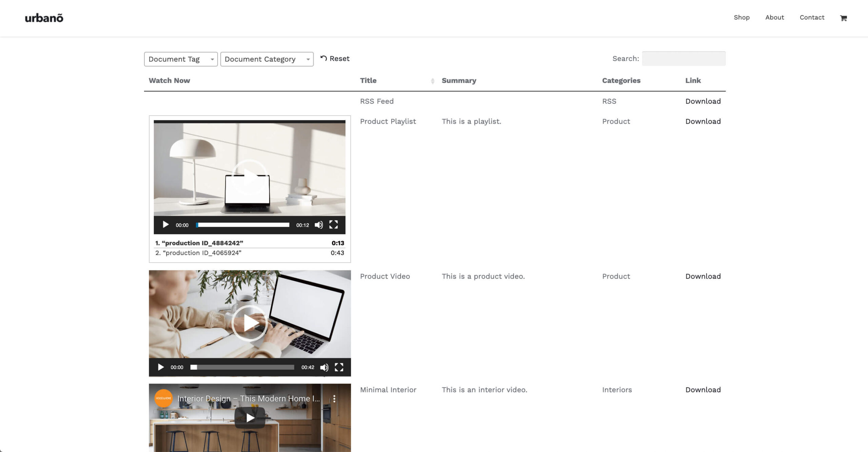Click the 'Minimal Interior' title text
Screen dimensions: 868x452
[x=388, y=390]
